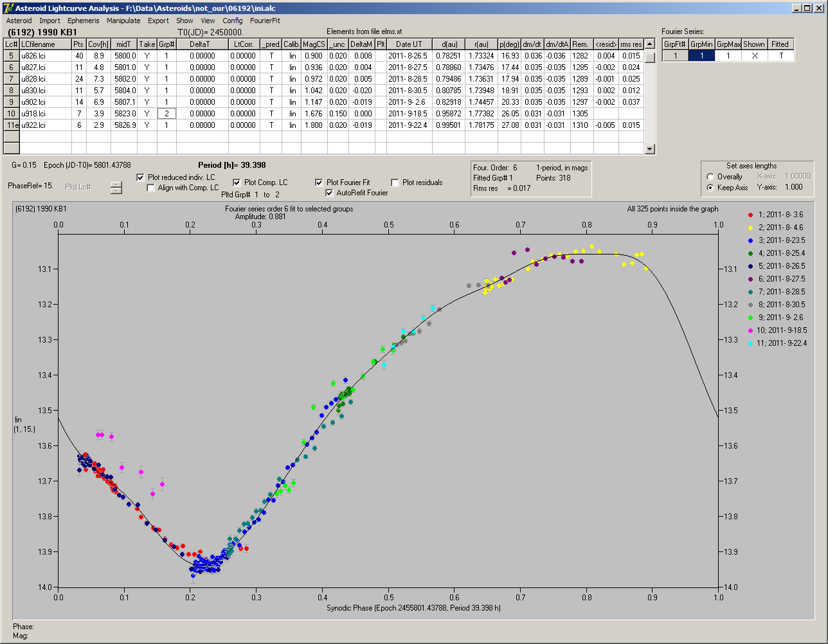Click legend entry 9; 2011- 9- 2.6
828x644 pixels.
pos(776,318)
